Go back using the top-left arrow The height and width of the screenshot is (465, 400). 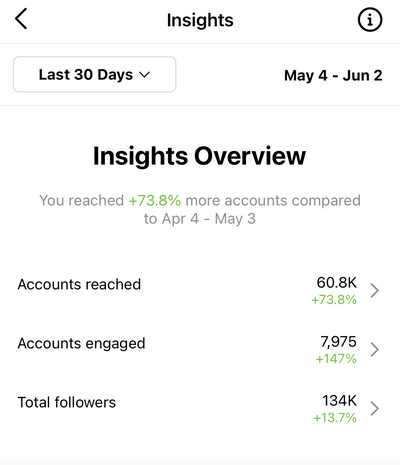click(x=21, y=19)
